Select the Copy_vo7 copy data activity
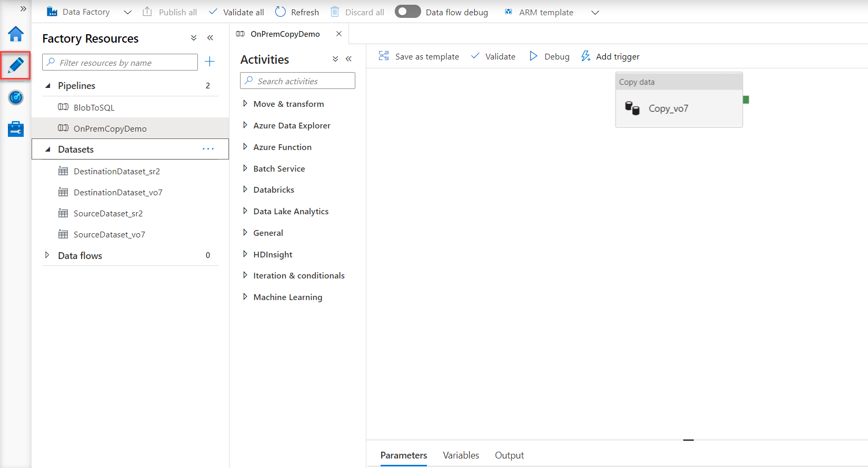 679,100
